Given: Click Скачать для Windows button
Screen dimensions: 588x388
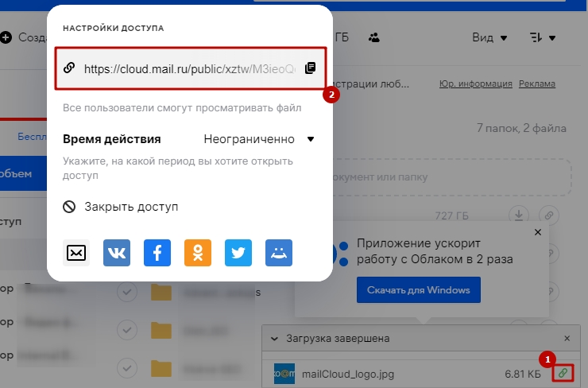Looking at the screenshot, I should pyautogui.click(x=419, y=289).
